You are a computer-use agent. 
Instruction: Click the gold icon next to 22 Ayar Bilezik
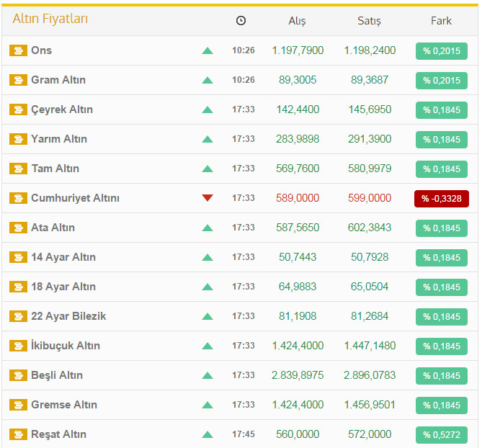point(18,316)
